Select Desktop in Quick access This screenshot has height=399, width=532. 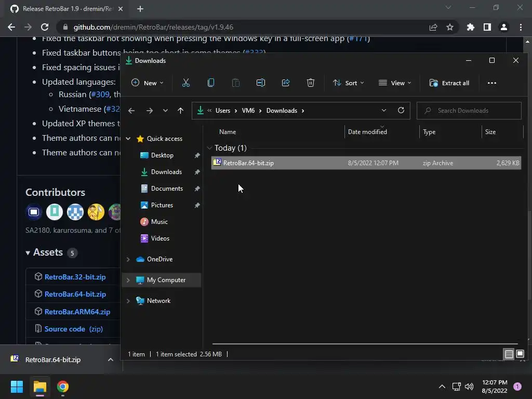pyautogui.click(x=162, y=155)
